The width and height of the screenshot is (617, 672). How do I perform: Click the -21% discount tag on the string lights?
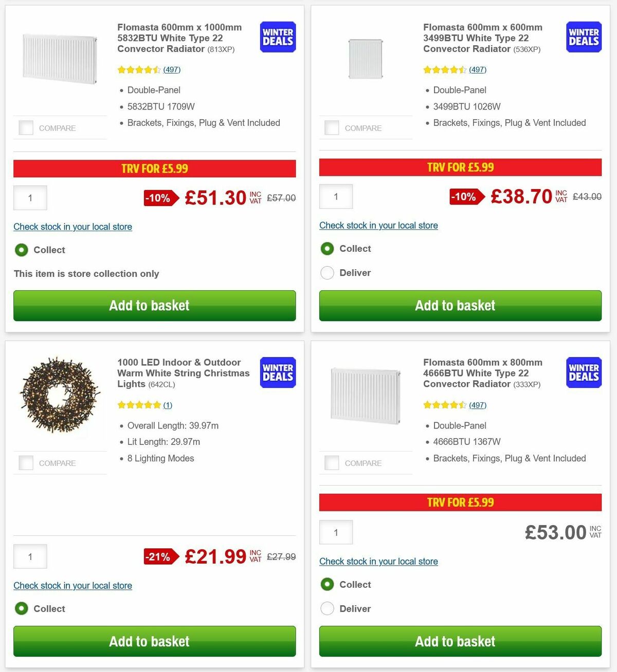pyautogui.click(x=159, y=556)
